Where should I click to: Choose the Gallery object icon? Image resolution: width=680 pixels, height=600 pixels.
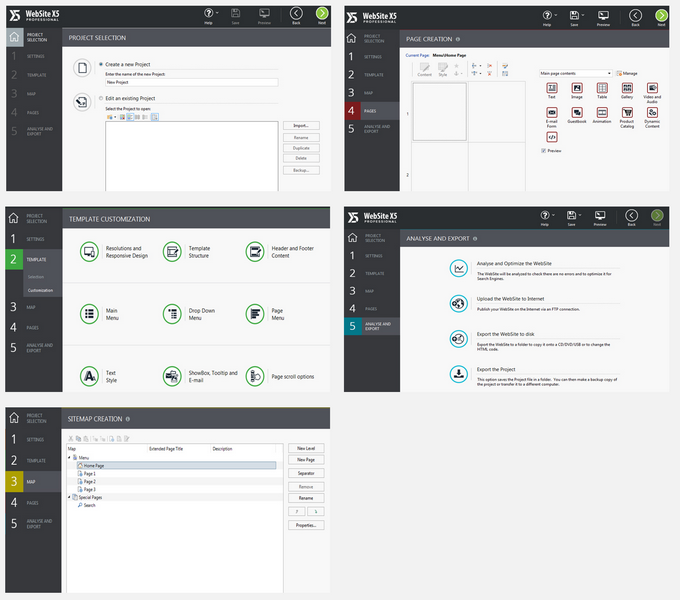pyautogui.click(x=627, y=88)
